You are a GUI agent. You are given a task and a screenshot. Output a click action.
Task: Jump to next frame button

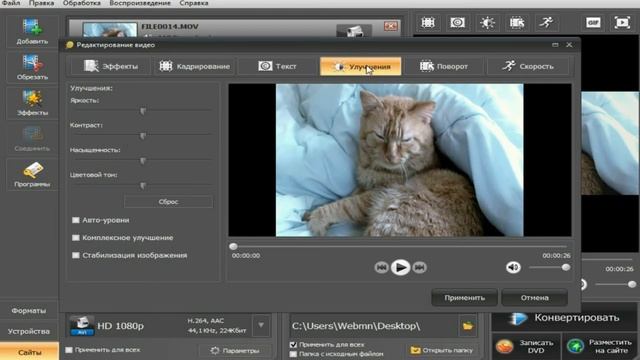pyautogui.click(x=419, y=267)
